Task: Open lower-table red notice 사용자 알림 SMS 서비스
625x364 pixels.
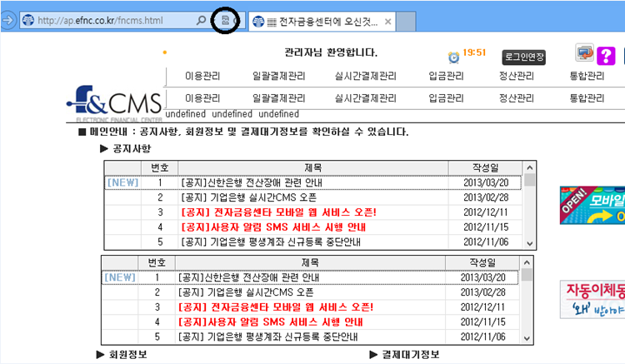Action: point(270,322)
